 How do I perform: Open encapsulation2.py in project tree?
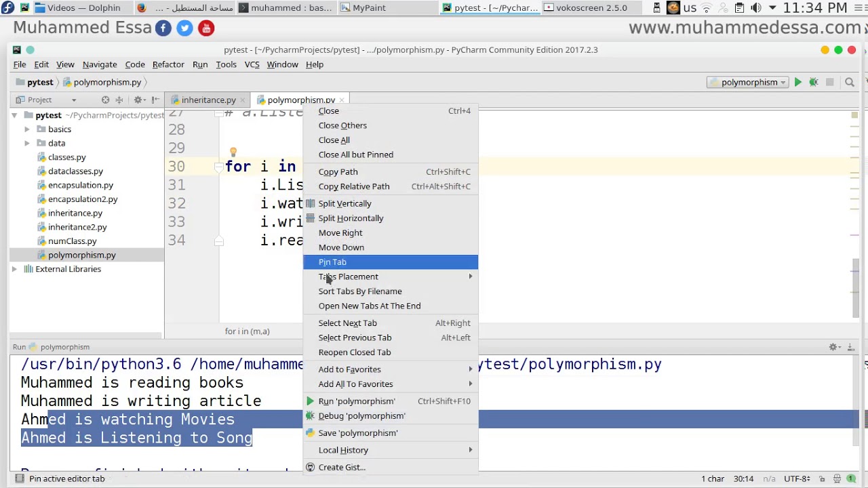click(x=83, y=199)
